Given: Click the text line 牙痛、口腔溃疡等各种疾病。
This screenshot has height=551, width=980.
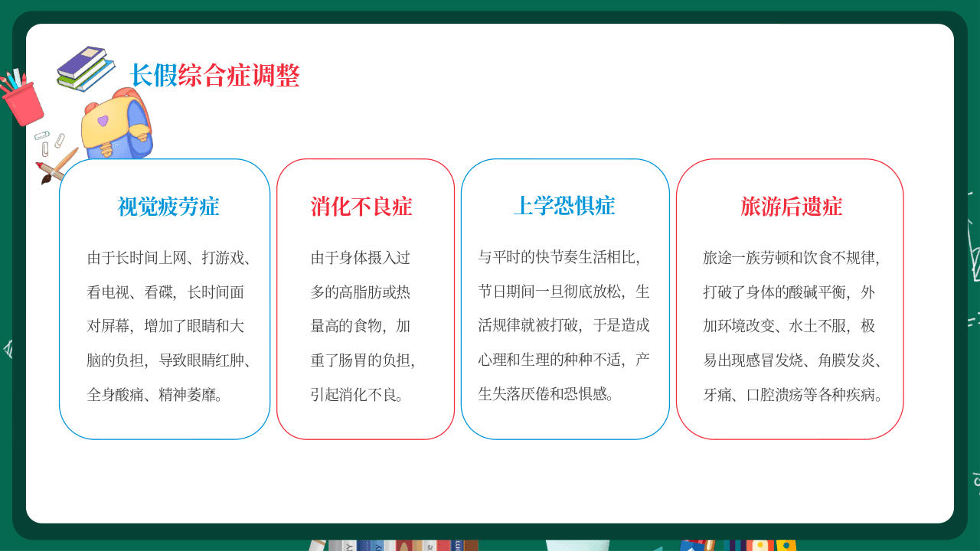Looking at the screenshot, I should [795, 396].
